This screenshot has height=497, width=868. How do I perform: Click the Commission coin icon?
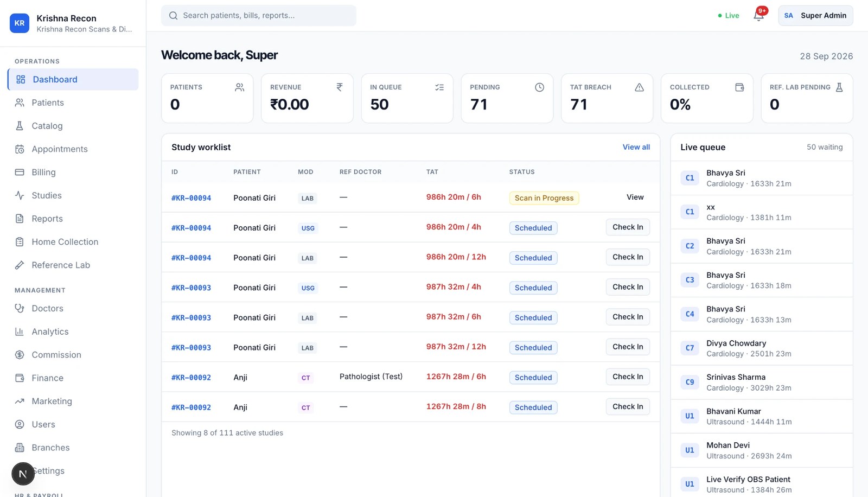pos(20,355)
